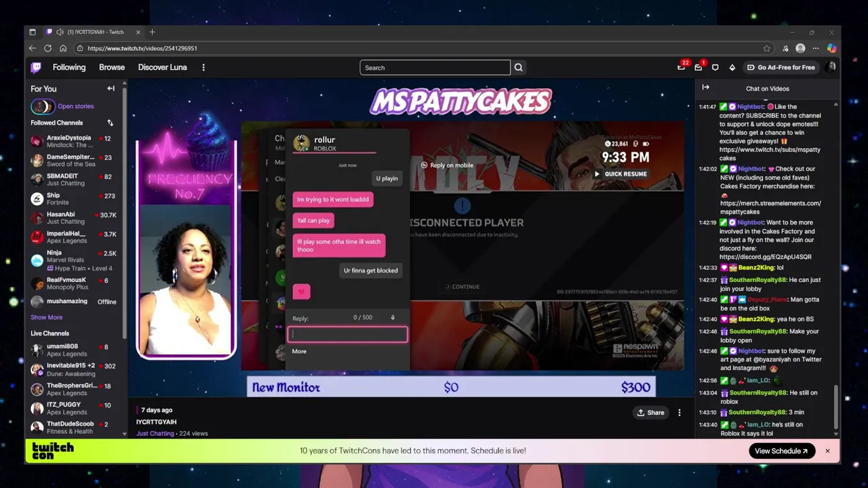The image size is (868, 488).
Task: Open DameSempiter channel in the sidebar
Action: pyautogui.click(x=76, y=161)
